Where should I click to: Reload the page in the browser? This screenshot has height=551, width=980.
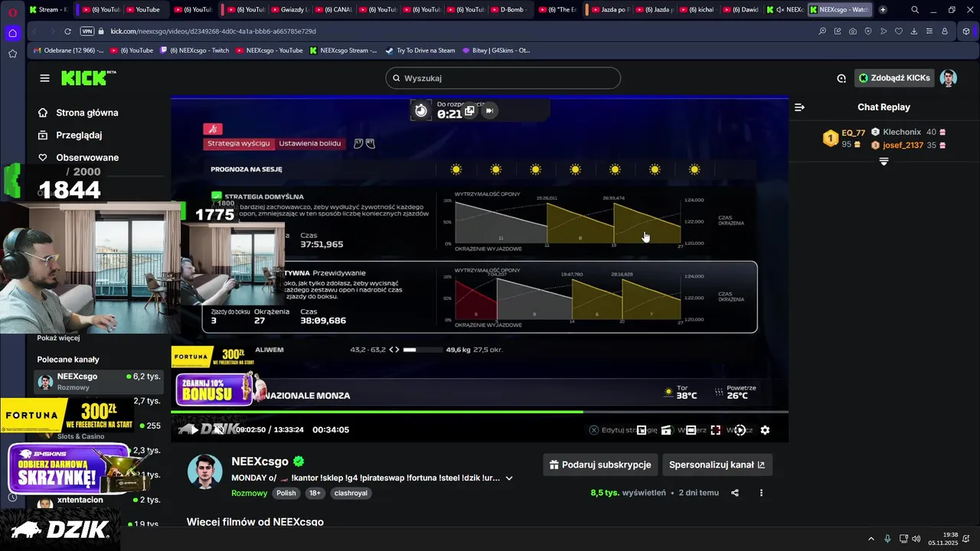[67, 31]
